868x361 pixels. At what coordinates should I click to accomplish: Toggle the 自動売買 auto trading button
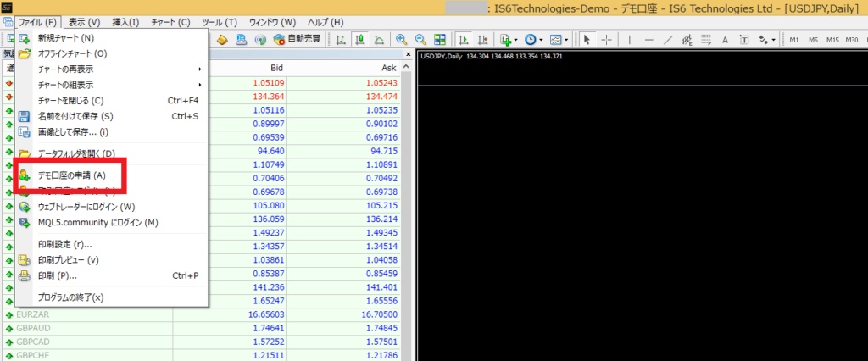coord(298,40)
